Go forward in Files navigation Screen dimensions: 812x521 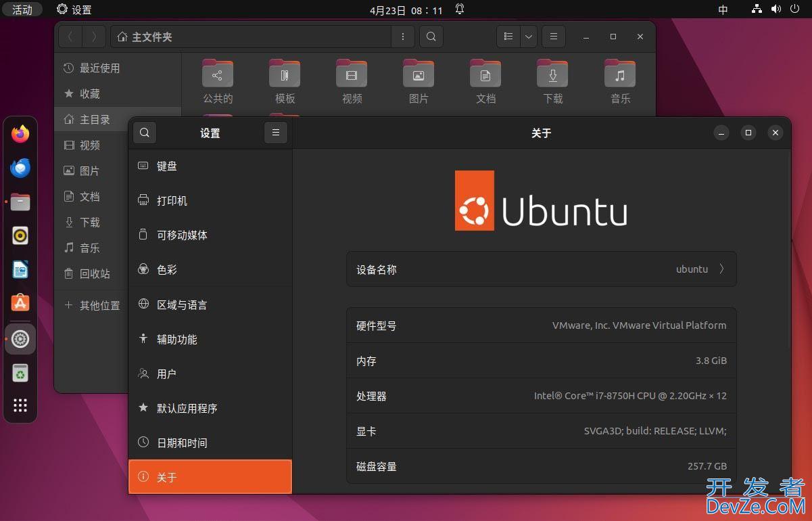94,37
